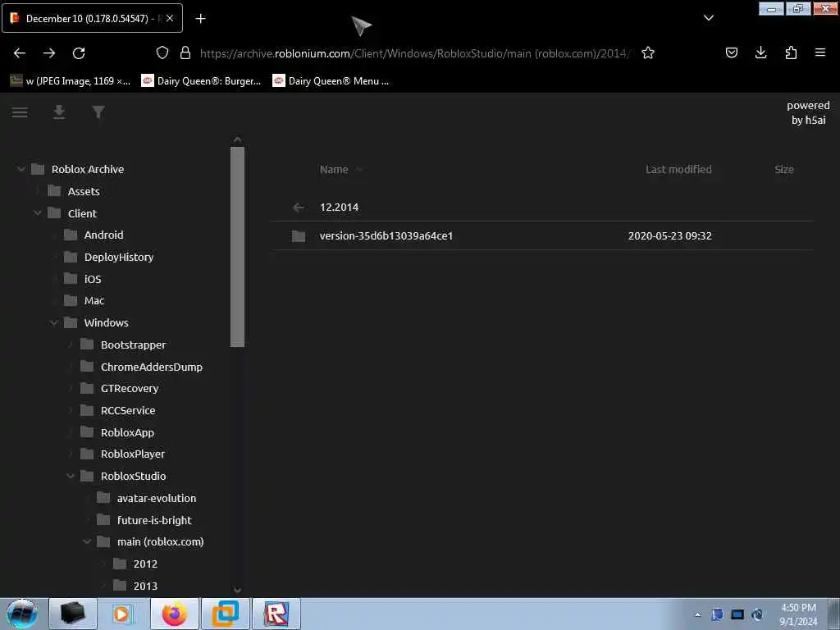Collapse the main (roblox.com) node
840x630 pixels.
click(x=87, y=541)
